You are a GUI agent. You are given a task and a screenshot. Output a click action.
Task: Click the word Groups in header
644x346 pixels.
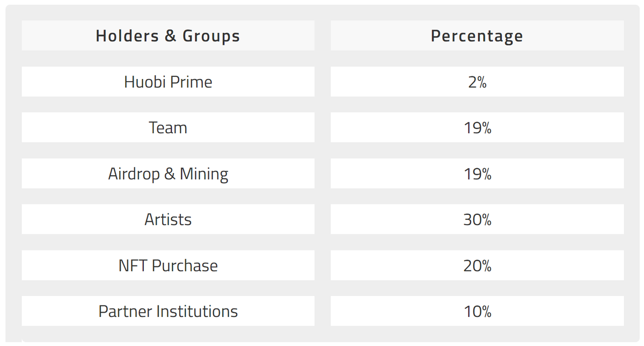pos(211,36)
